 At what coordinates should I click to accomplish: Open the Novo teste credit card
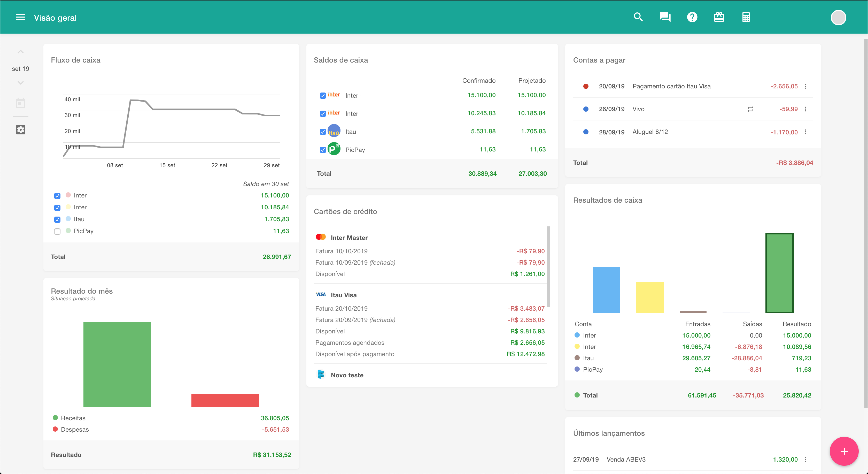point(347,375)
